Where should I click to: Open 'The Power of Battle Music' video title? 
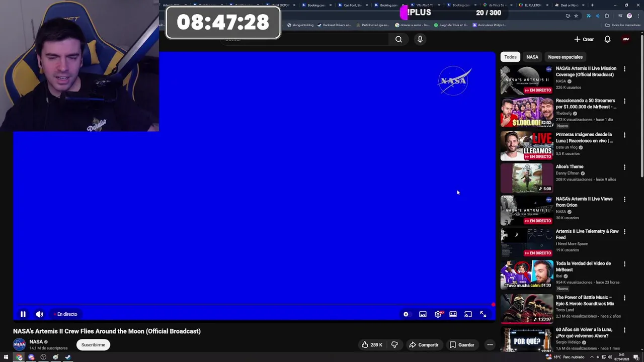pos(585,301)
